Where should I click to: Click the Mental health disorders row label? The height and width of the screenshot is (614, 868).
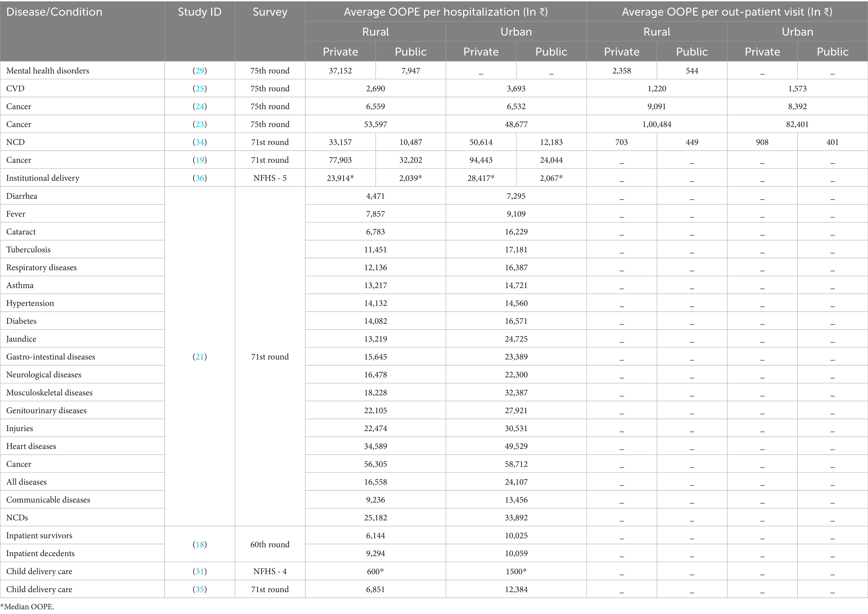coord(48,71)
